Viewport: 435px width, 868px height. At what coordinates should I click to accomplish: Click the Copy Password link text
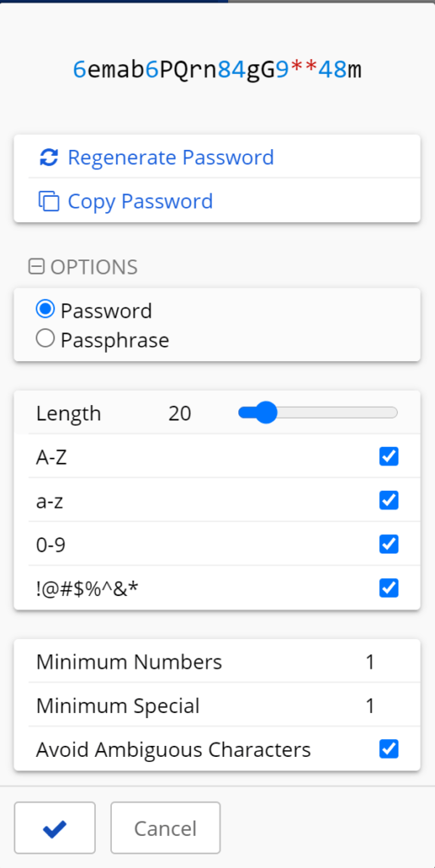pyautogui.click(x=140, y=201)
